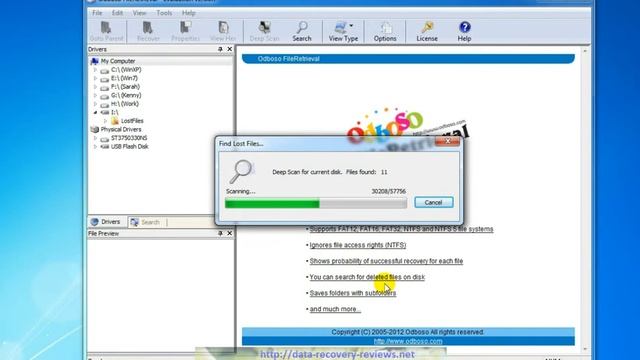640x360 pixels.
Task: Click the Help question mark icon
Action: [464, 28]
